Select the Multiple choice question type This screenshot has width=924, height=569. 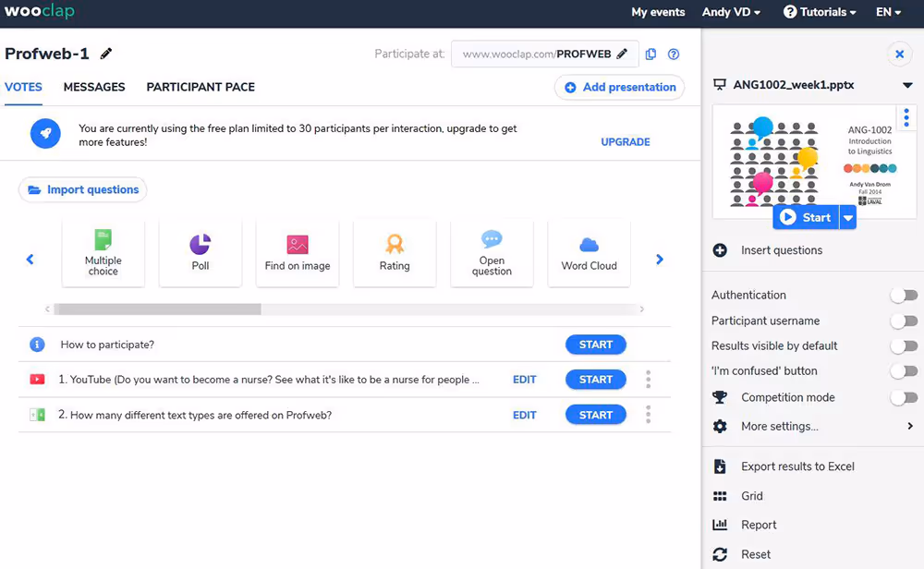click(x=103, y=253)
